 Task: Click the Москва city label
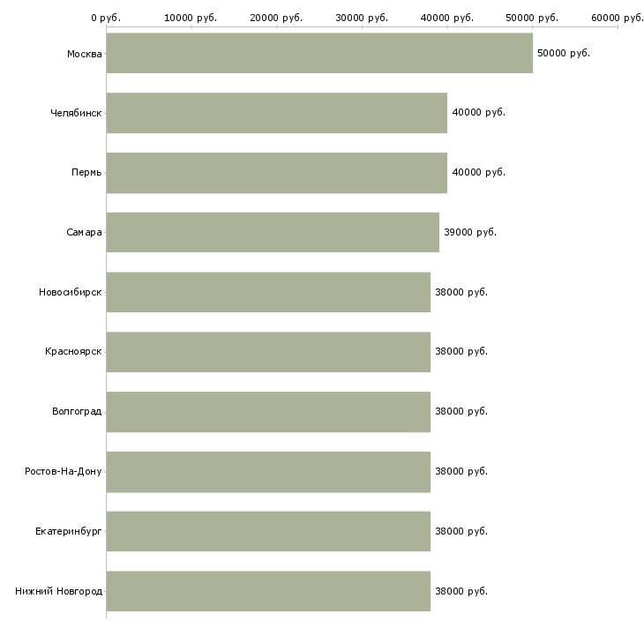[84, 54]
